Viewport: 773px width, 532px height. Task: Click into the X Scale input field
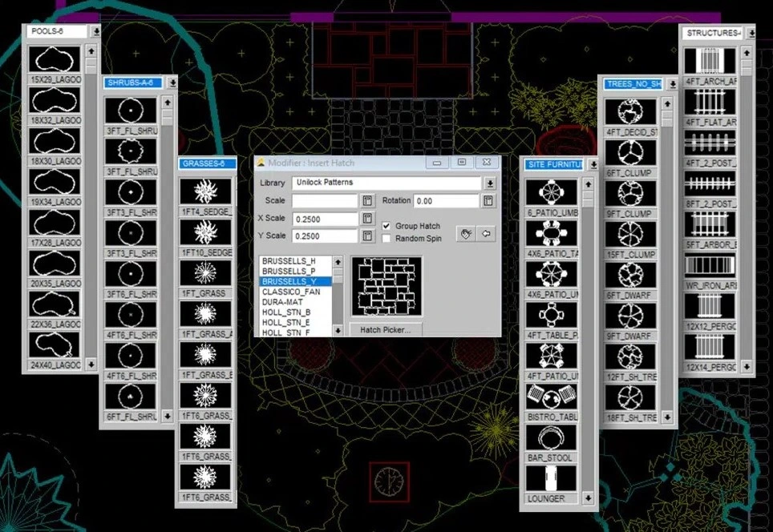(325, 219)
